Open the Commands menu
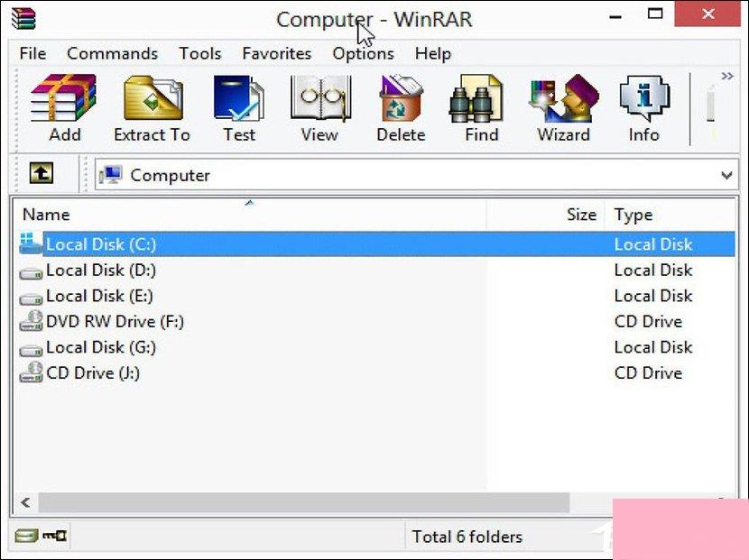The width and height of the screenshot is (749, 560). coord(112,53)
